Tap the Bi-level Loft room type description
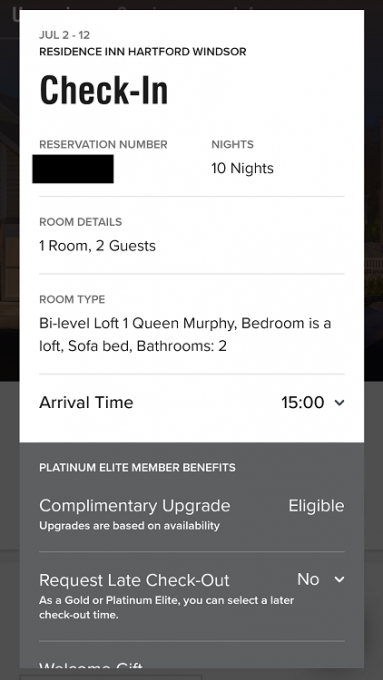 pos(185,335)
